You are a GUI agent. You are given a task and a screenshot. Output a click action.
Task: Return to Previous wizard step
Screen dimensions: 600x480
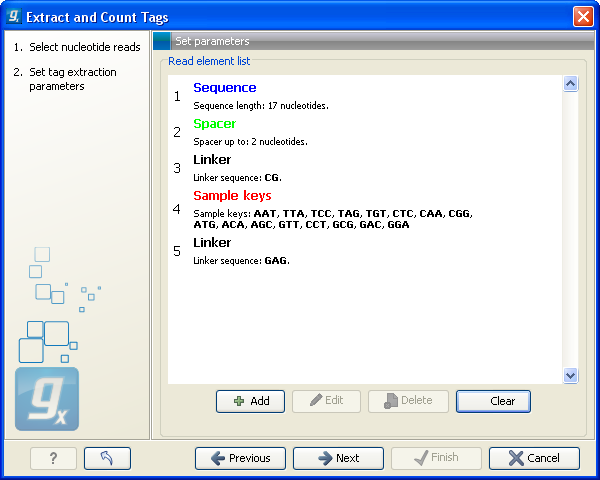[240, 458]
